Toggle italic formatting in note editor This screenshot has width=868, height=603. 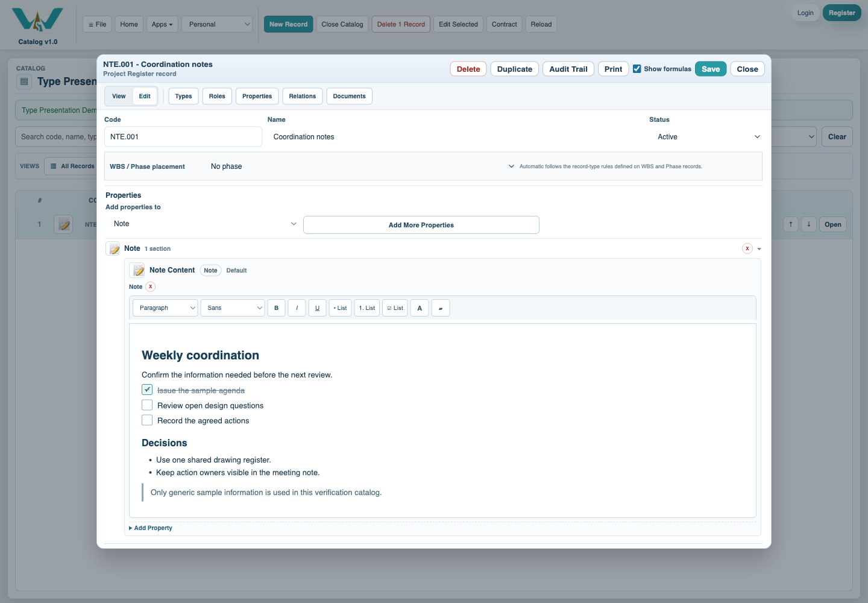[297, 308]
